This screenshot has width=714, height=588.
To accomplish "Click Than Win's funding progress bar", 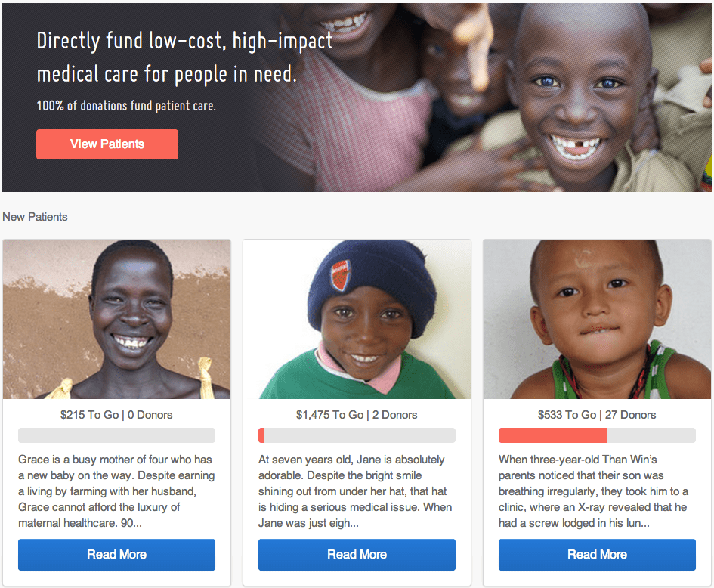I will point(597,435).
